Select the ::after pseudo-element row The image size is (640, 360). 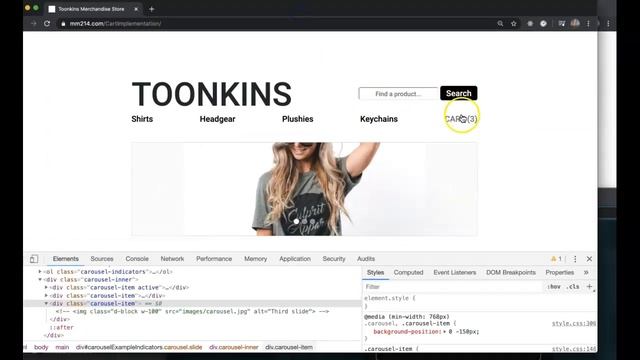[62, 327]
